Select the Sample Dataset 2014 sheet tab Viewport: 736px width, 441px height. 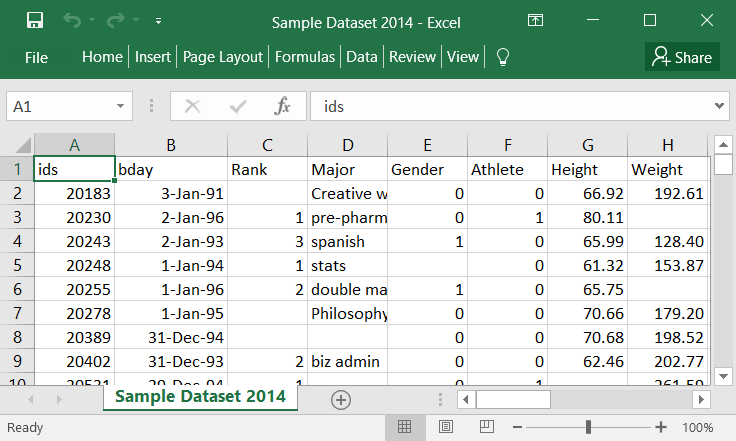click(x=200, y=397)
